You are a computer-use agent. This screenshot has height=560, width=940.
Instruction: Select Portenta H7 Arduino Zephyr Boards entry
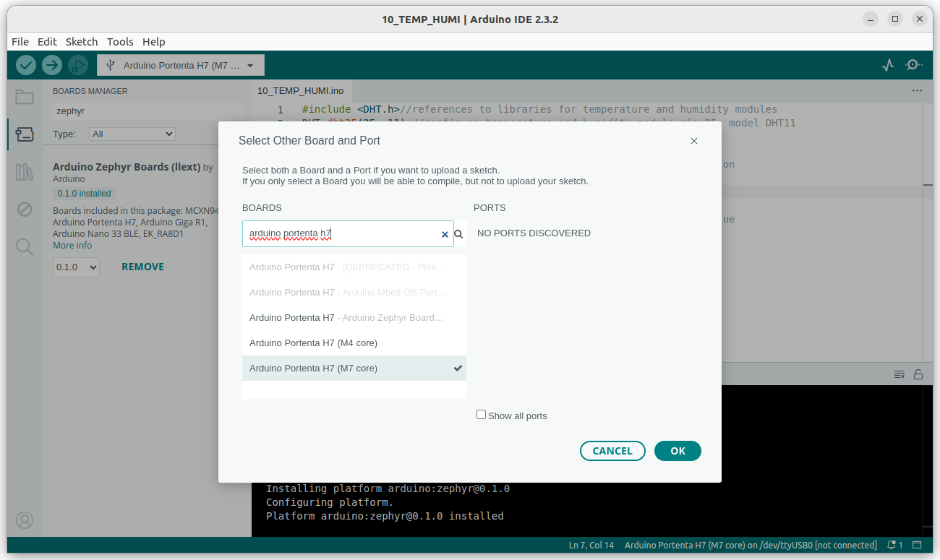354,318
